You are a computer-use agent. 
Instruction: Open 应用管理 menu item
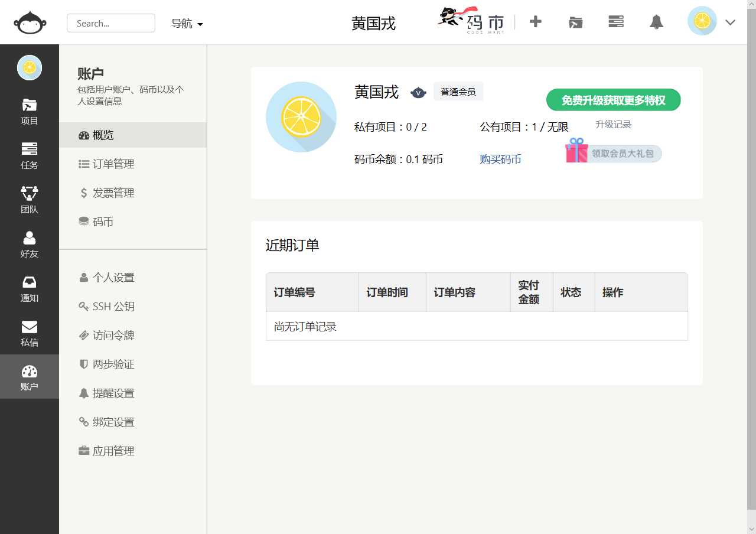[x=133, y=451]
